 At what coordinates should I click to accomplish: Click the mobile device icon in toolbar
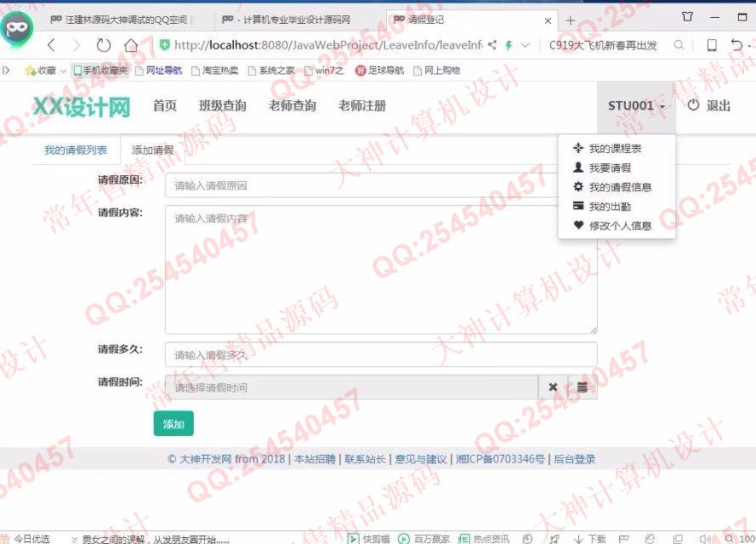711,45
